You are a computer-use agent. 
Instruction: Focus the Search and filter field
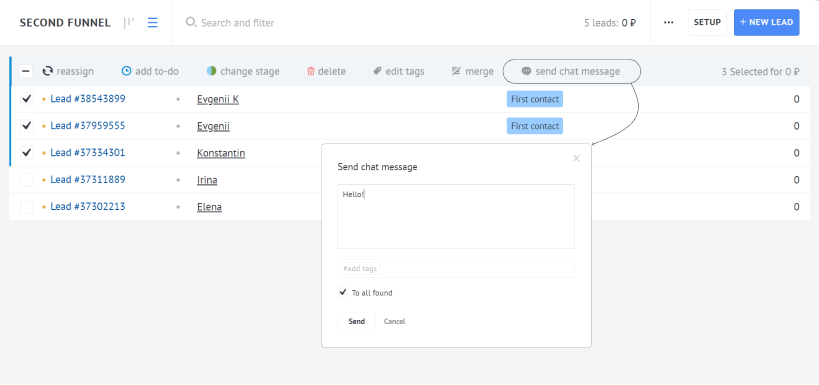238,22
